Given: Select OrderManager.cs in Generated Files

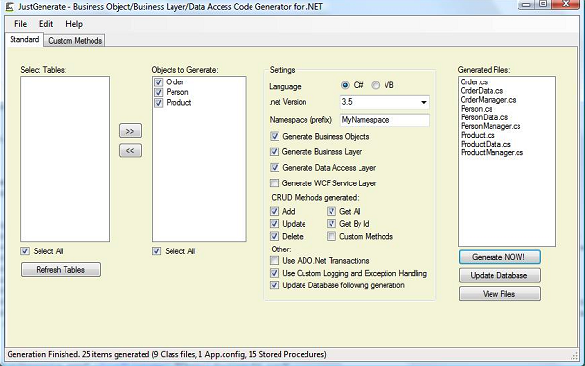Looking at the screenshot, I should (488, 100).
